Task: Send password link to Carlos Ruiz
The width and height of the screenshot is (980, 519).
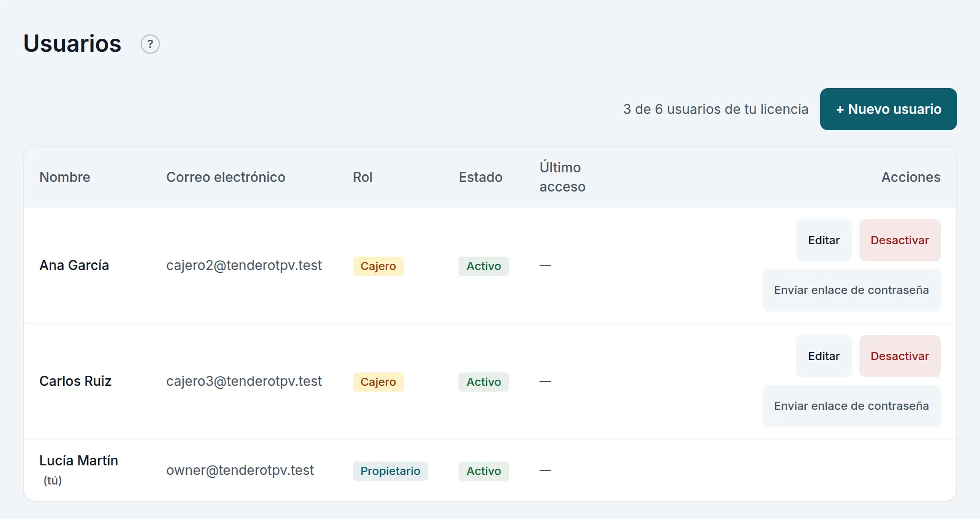Action: [851, 406]
